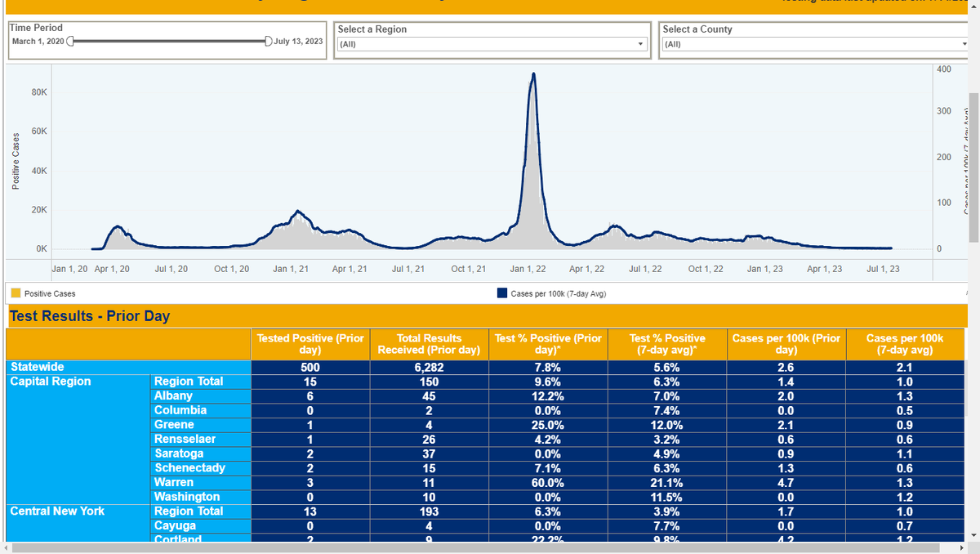Click the March 1, 2020 start date label

38,41
